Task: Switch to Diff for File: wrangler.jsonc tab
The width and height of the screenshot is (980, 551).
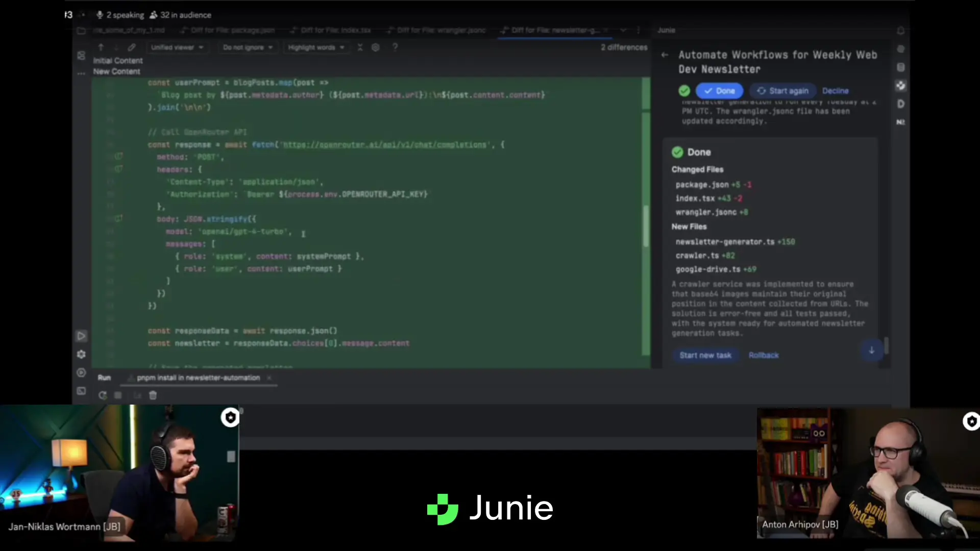Action: pos(437,31)
